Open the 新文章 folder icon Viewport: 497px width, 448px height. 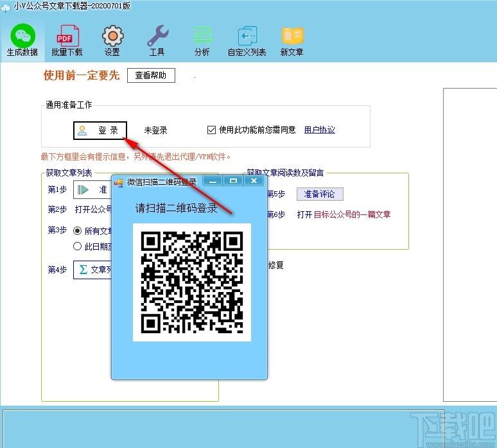click(292, 40)
